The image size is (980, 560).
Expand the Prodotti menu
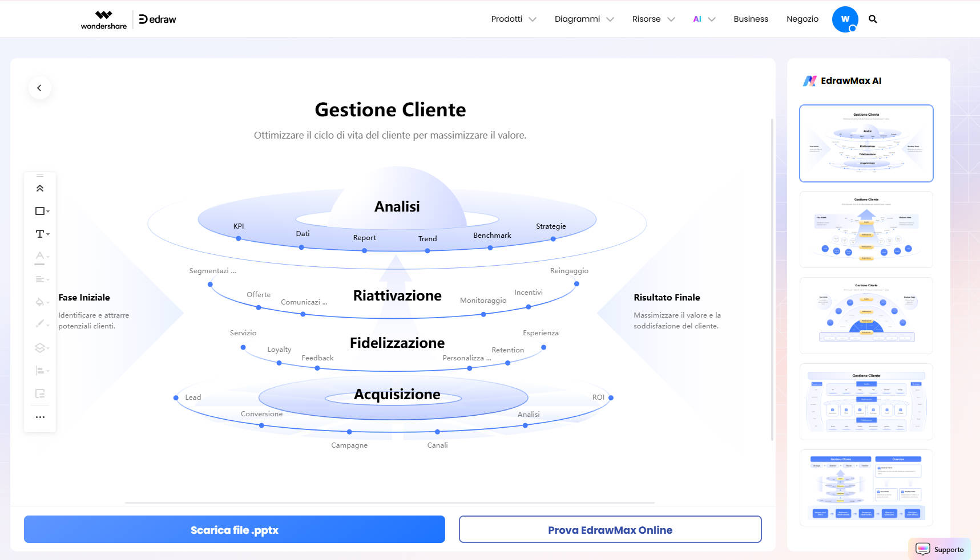tap(514, 19)
